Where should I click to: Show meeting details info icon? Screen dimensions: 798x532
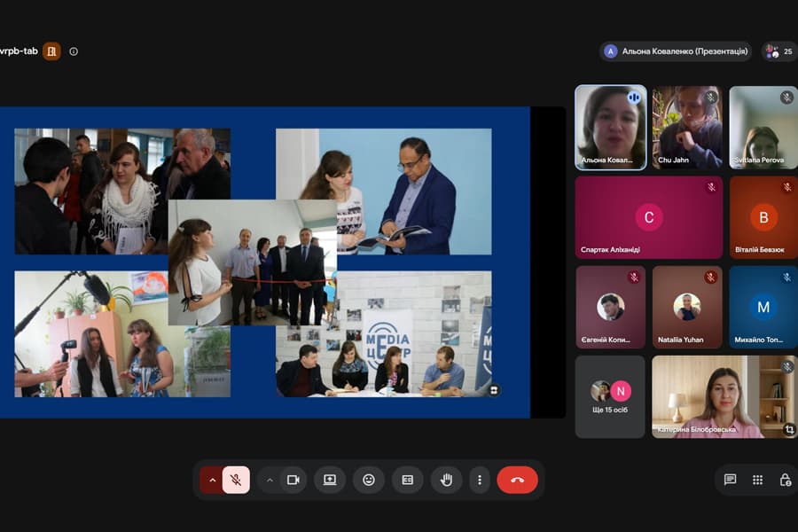coord(74,51)
